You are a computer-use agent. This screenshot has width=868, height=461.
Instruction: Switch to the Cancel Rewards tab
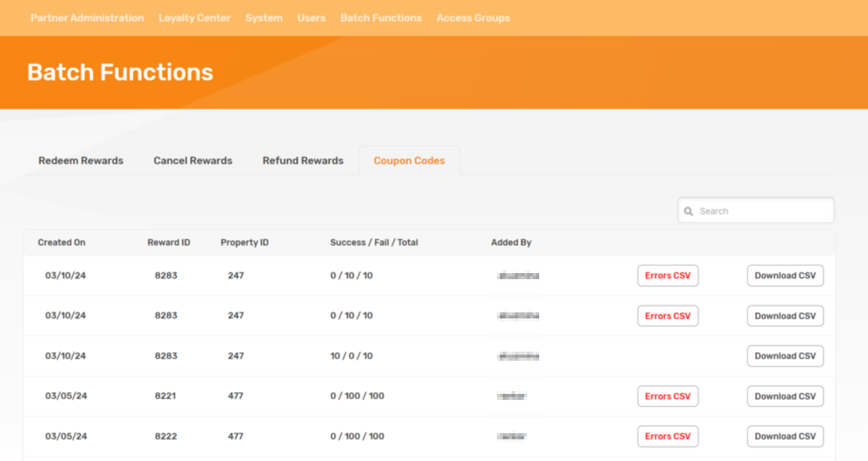pos(193,161)
